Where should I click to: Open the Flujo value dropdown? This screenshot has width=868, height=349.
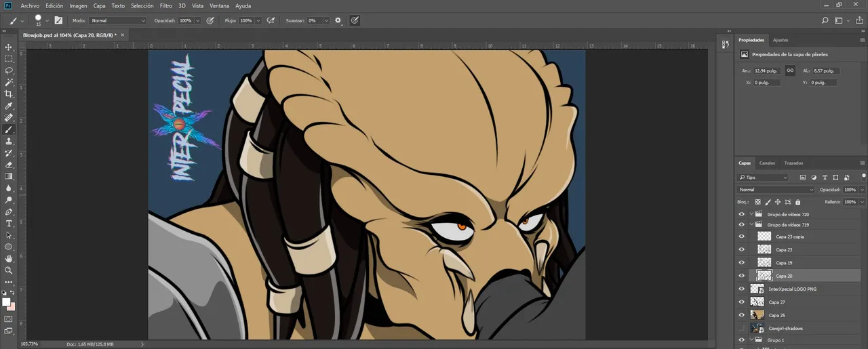coord(258,21)
